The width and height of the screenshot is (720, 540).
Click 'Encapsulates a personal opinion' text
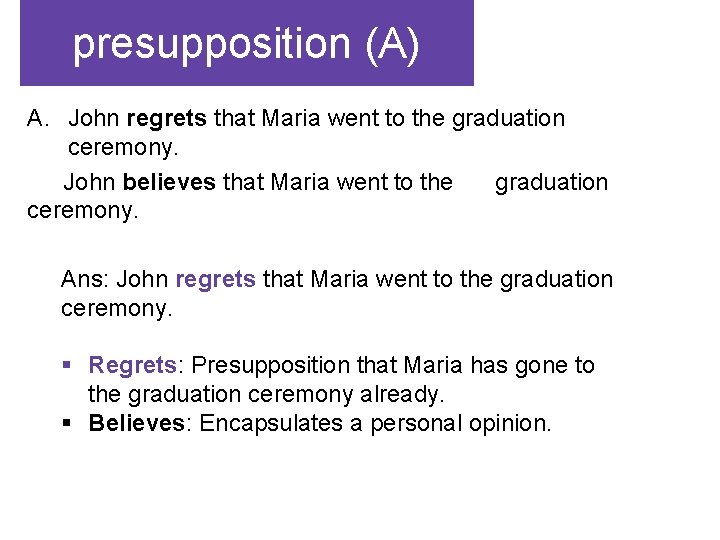[375, 423]
